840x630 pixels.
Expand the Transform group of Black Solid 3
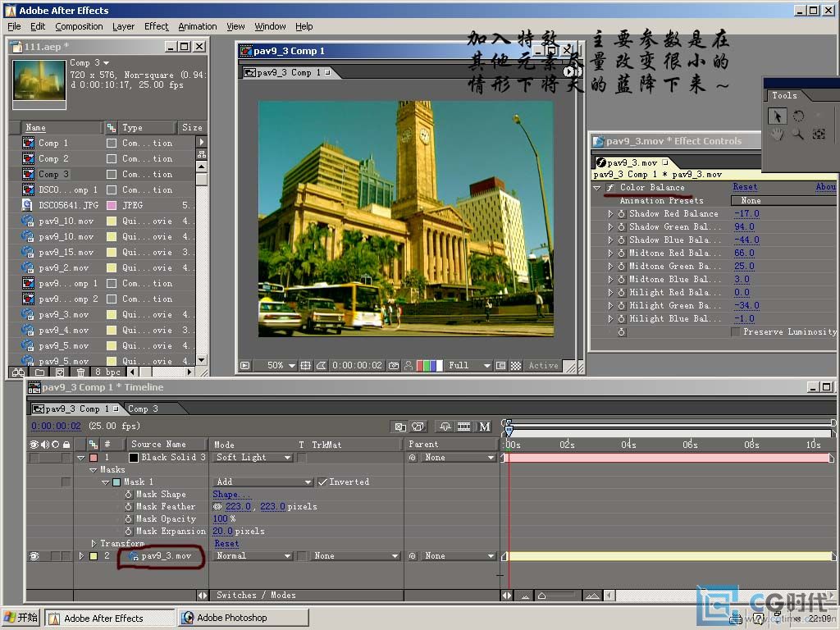94,543
